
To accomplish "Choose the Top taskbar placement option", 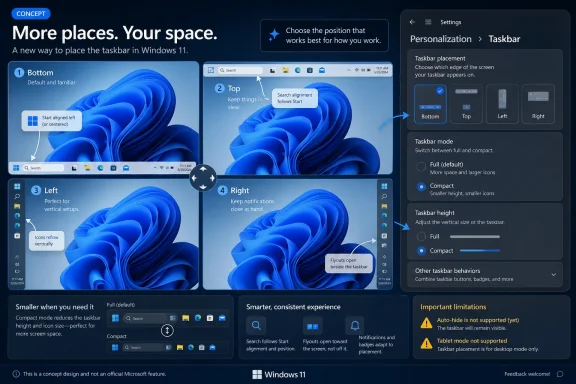I will tap(466, 104).
